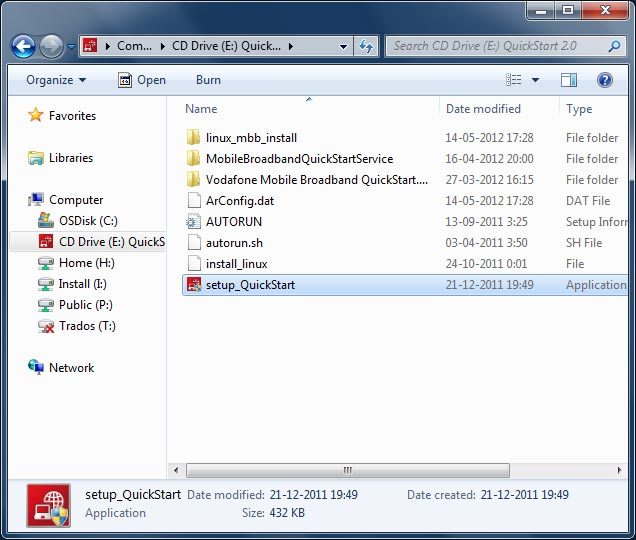The width and height of the screenshot is (636, 540).
Task: Click the AUTORUN file gear icon
Action: (193, 222)
